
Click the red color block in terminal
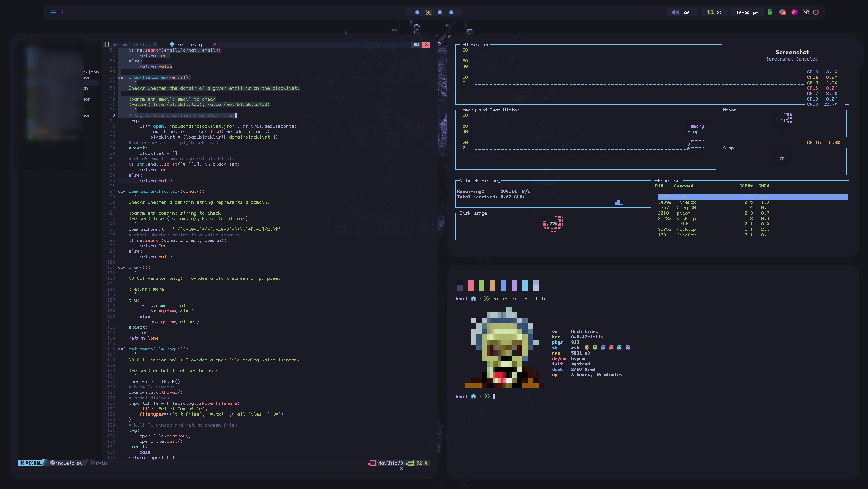coord(471,285)
